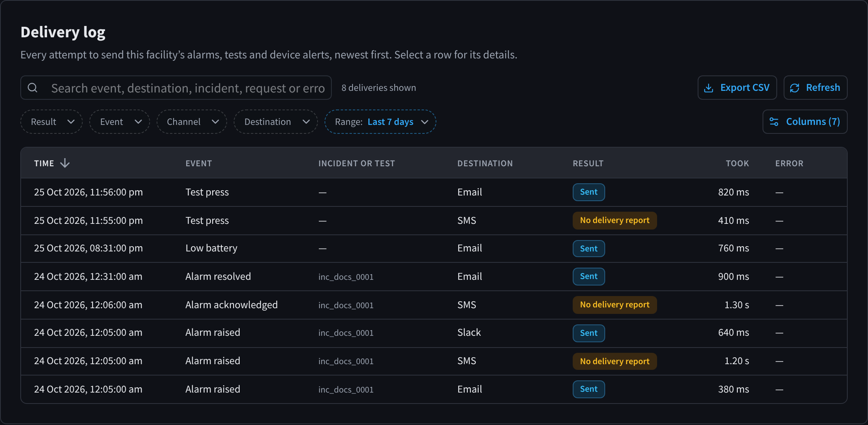Click the sliders icon in Columns button
The height and width of the screenshot is (425, 868).
pos(774,122)
